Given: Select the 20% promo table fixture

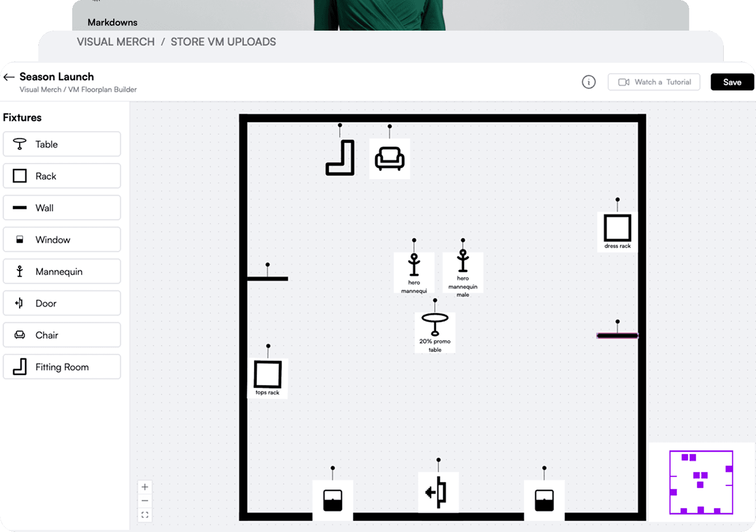Looking at the screenshot, I should 435,326.
